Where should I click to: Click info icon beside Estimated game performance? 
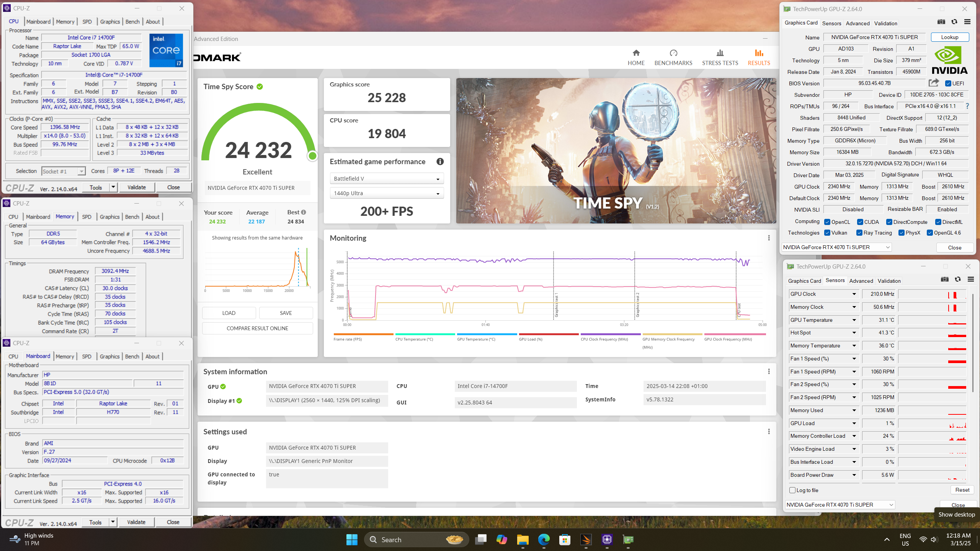[x=440, y=161]
